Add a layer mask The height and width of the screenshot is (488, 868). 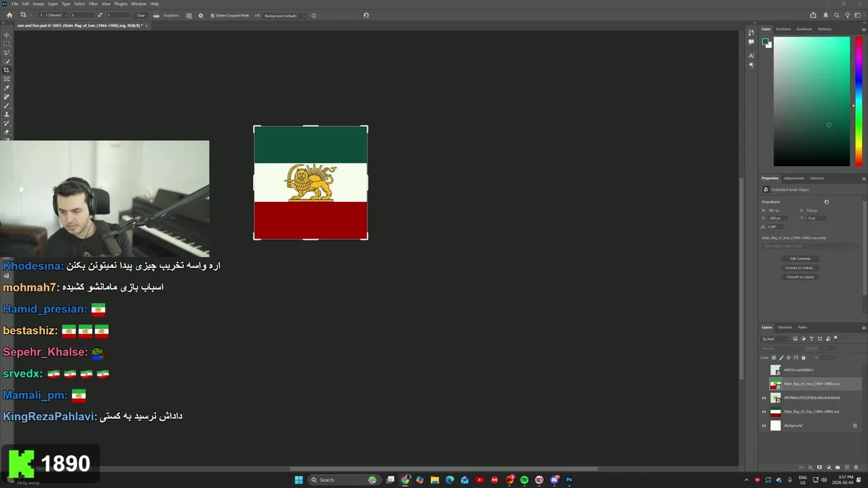pyautogui.click(x=819, y=467)
